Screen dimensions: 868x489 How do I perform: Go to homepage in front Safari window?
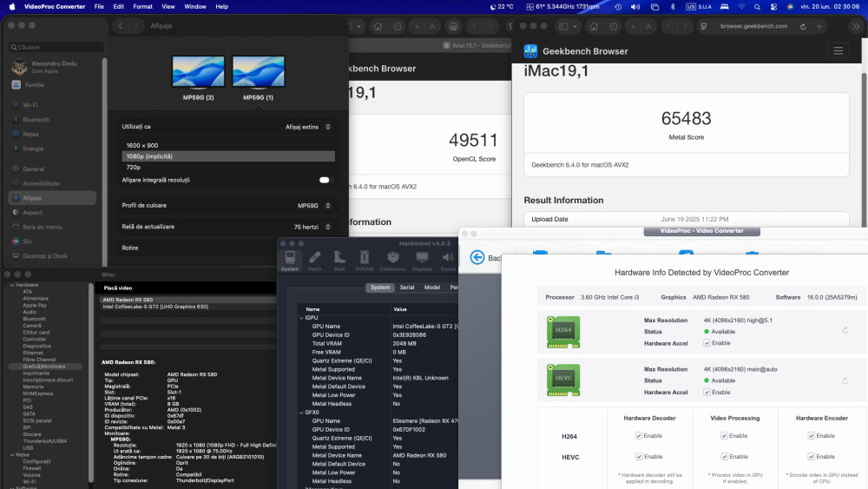(594, 26)
